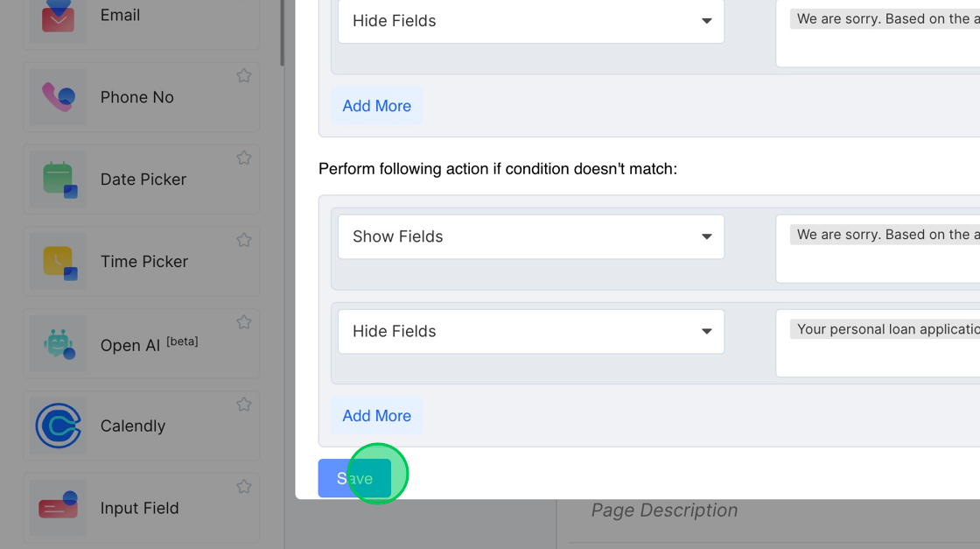The image size is (980, 549).
Task: Click Add More under condition-match actions
Action: [376, 106]
